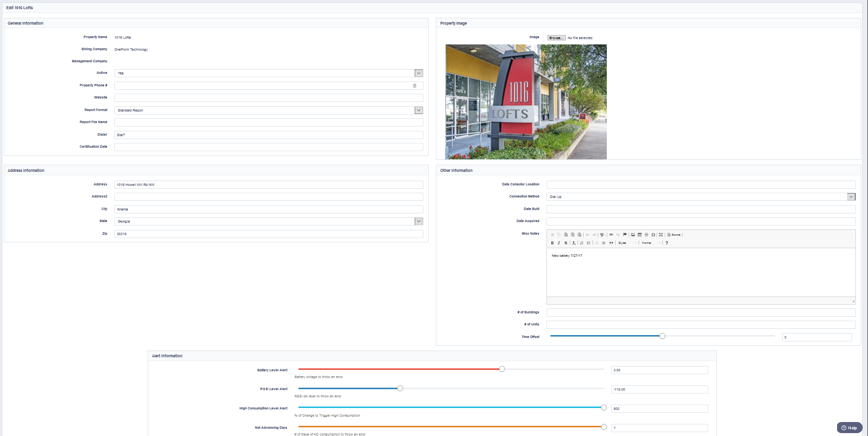Viewport: 868px width, 436px height.
Task: Click the Zip code input field
Action: 268,234
